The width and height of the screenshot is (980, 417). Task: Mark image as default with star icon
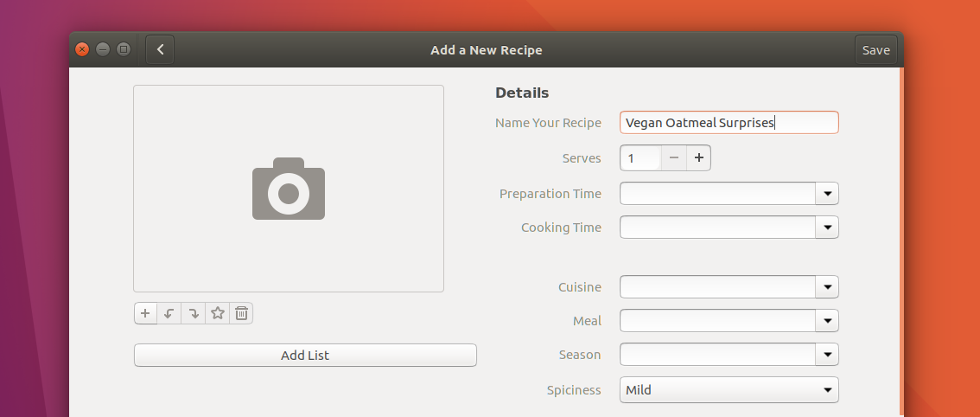click(218, 313)
